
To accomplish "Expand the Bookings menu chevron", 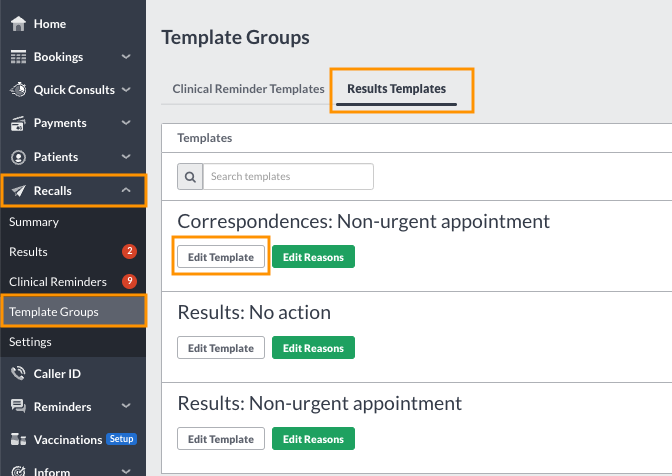I will pyautogui.click(x=126, y=56).
